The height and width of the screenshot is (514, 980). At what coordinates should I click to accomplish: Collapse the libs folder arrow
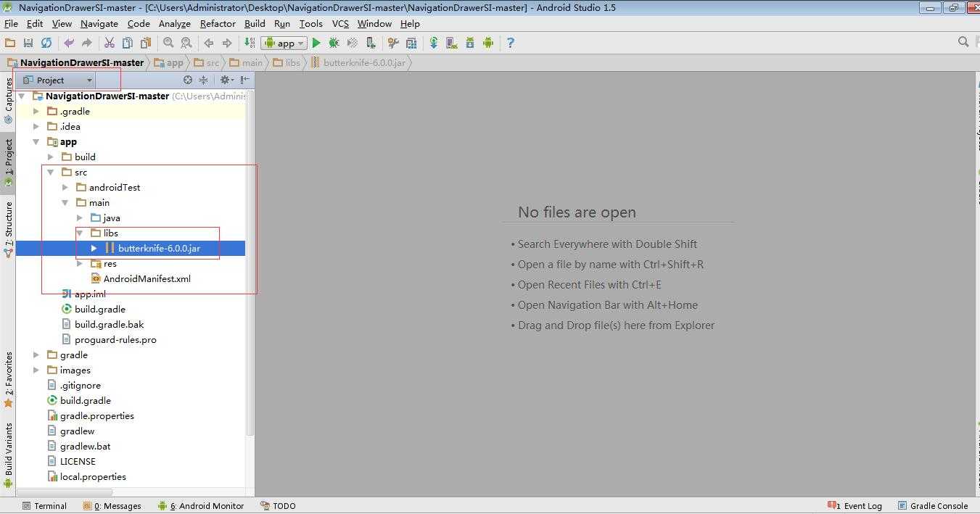(x=80, y=233)
